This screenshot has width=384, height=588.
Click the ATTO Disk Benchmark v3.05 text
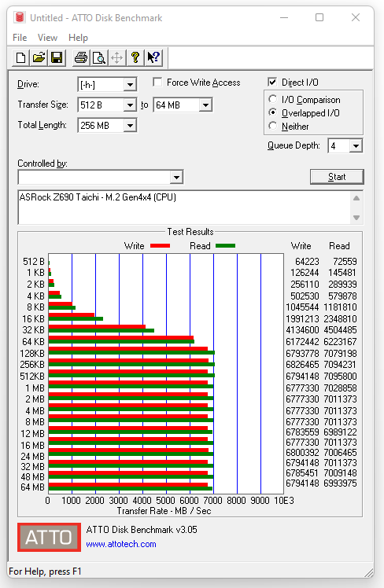[x=142, y=530]
